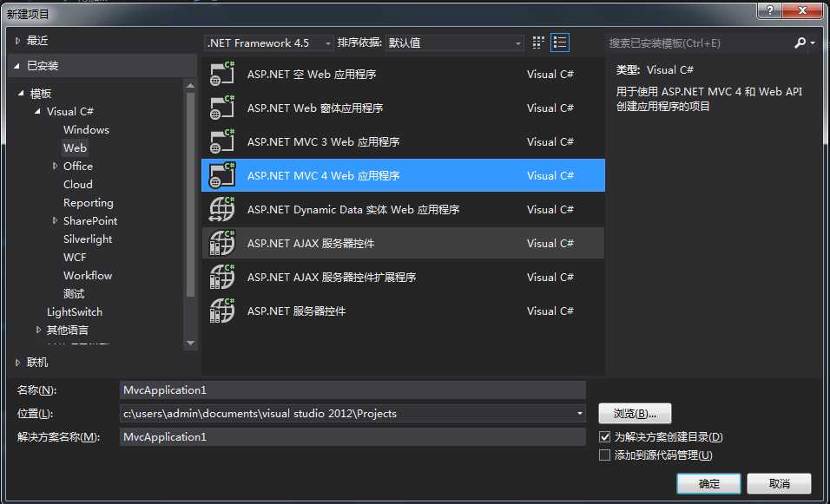Click the template tree scrollbar up arrow
This screenshot has height=504, width=830.
[x=190, y=86]
